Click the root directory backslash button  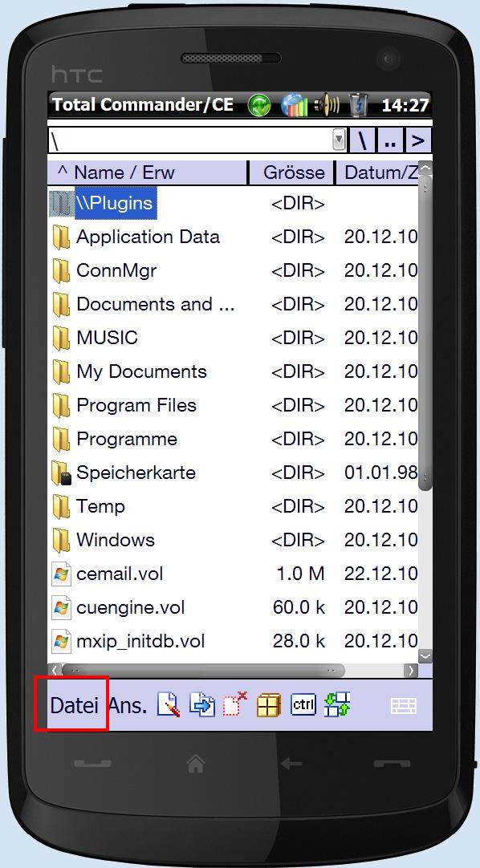(x=363, y=140)
